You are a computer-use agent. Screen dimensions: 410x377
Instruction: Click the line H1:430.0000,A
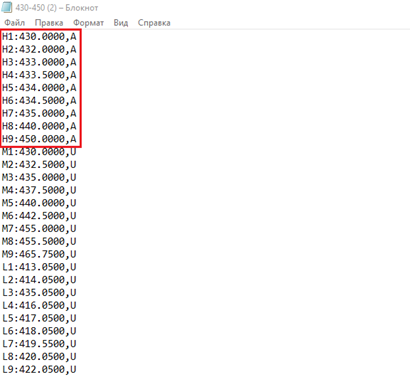(x=39, y=36)
